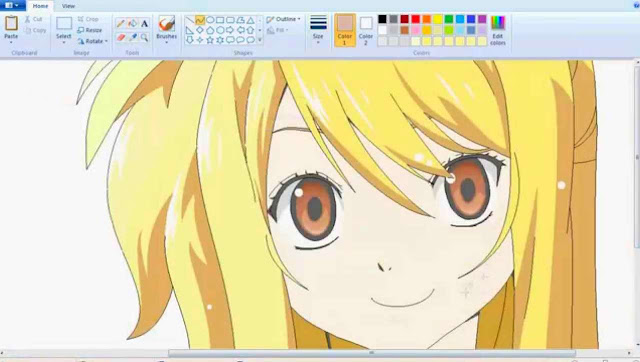Viewport: 640px width, 362px height.
Task: Select the Pencil tool
Action: pos(120,24)
